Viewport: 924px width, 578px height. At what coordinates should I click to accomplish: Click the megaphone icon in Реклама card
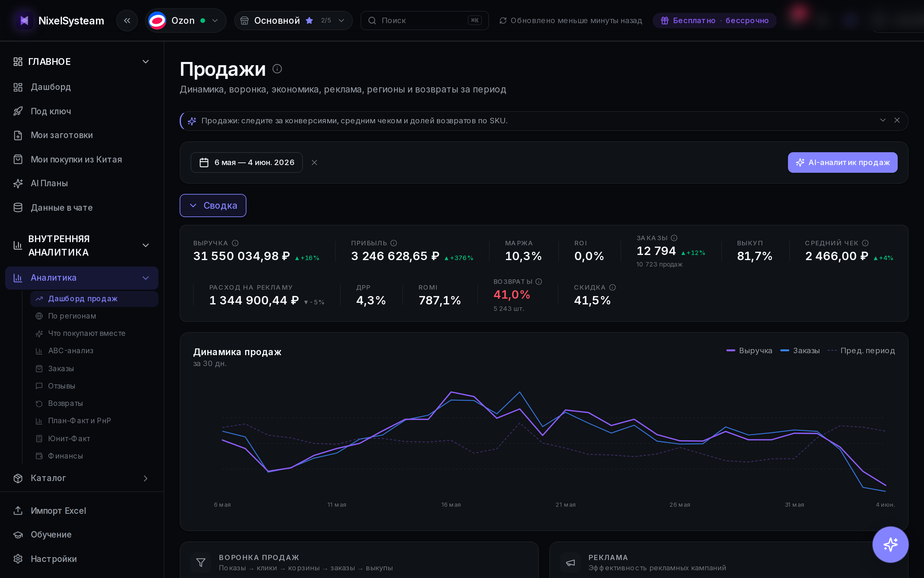(570, 562)
